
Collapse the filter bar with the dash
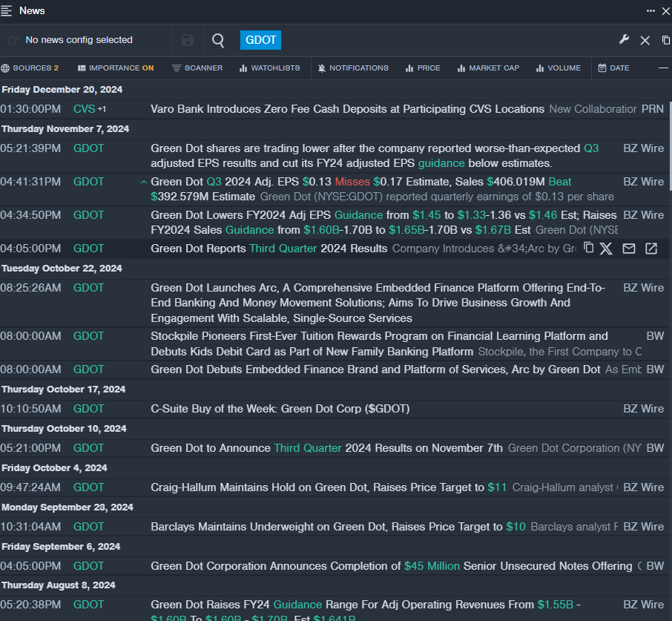(663, 68)
